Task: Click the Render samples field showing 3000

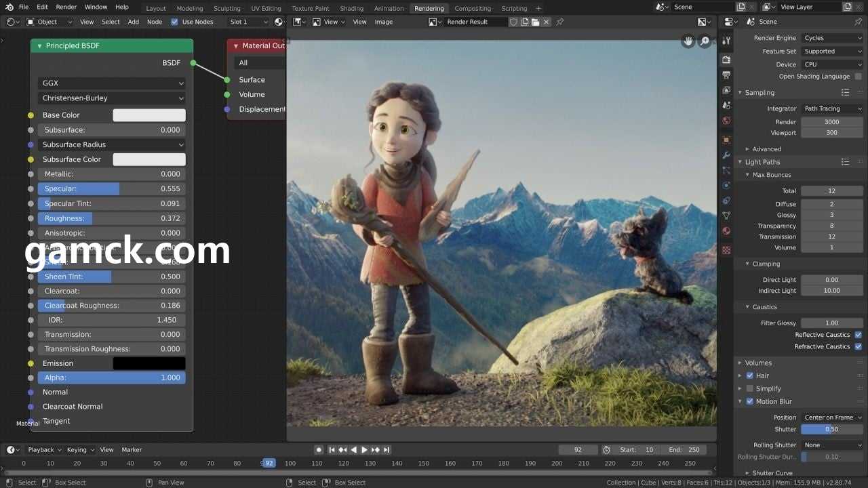Action: coord(832,122)
